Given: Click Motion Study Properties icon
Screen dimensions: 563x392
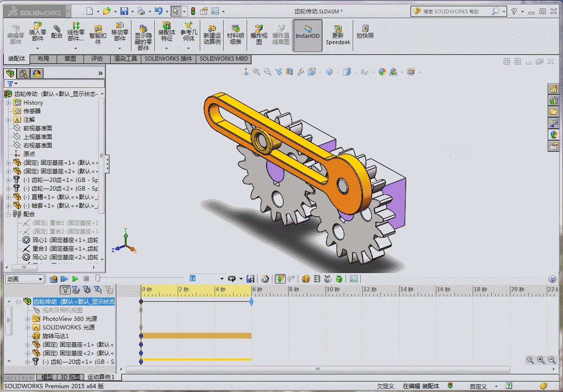Looking at the screenshot, I should coord(354,279).
